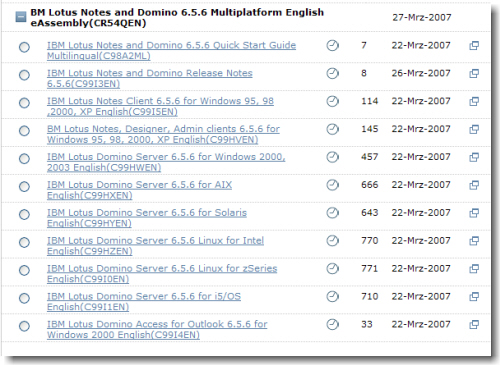Open new window icon for Domino Server AIX
Image resolution: width=500 pixels, height=365 pixels.
point(474,185)
